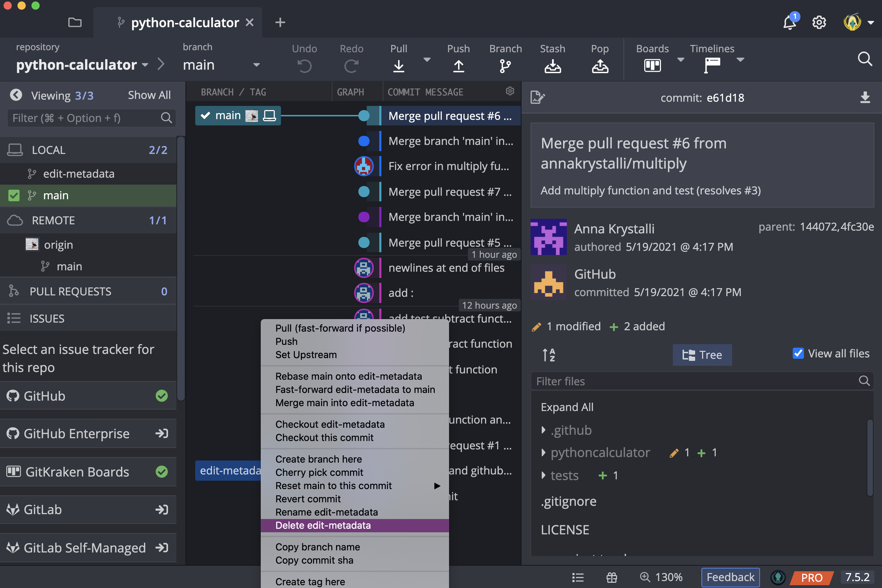Uncheck View all files
Image resolution: width=882 pixels, height=588 pixels.
click(x=798, y=353)
